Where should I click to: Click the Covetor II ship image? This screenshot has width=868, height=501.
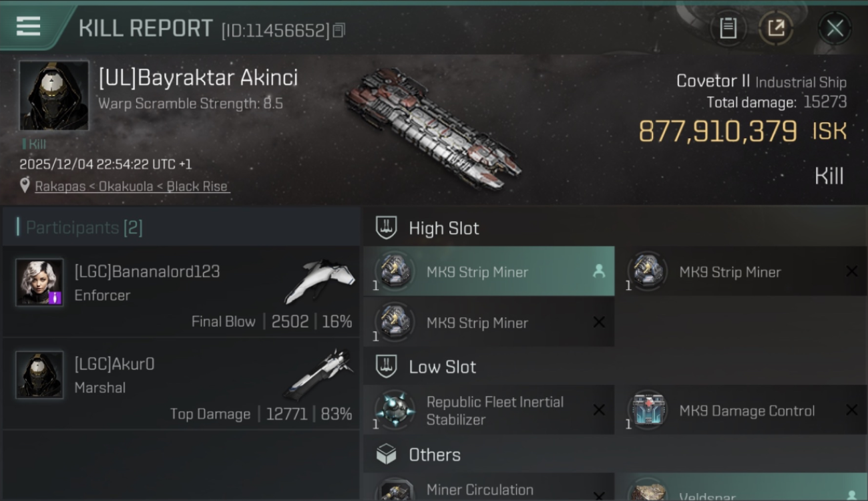click(433, 128)
